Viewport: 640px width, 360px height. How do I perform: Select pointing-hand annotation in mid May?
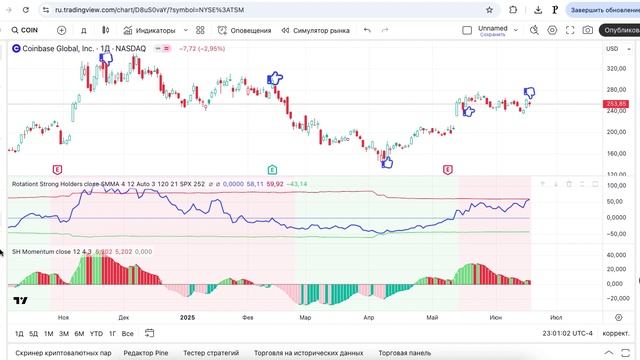coord(469,111)
